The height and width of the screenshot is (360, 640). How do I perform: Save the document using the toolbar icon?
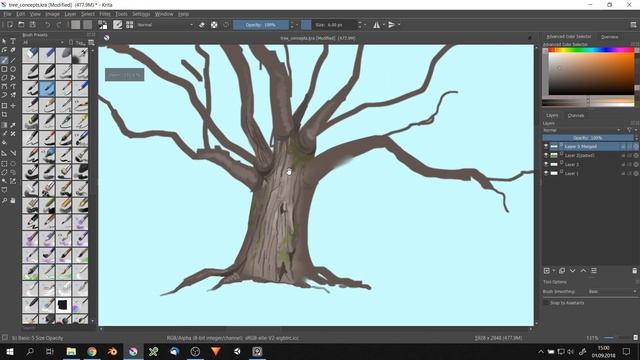[x=33, y=25]
